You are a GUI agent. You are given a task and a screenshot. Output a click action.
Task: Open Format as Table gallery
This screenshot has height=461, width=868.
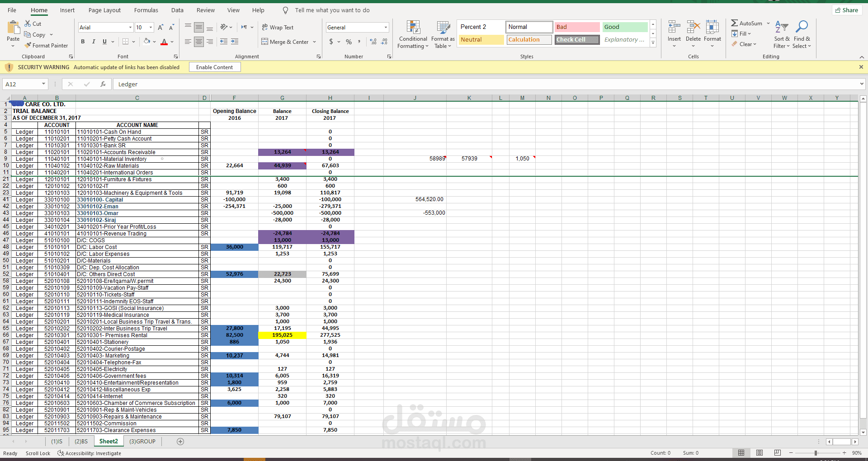[443, 35]
